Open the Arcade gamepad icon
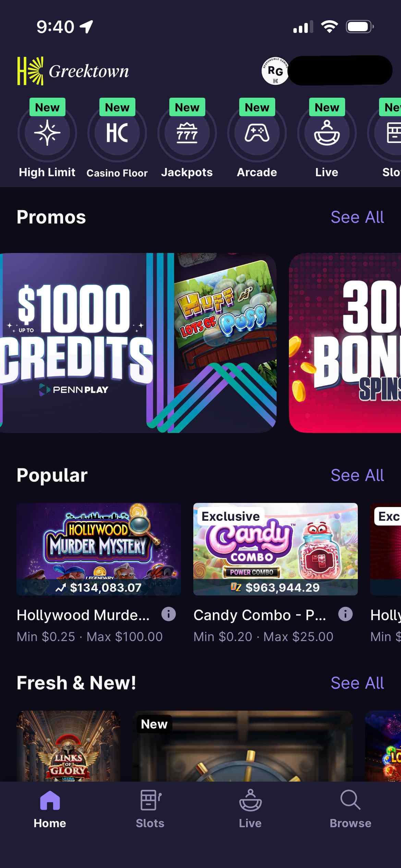Image resolution: width=401 pixels, height=868 pixels. pos(257,133)
